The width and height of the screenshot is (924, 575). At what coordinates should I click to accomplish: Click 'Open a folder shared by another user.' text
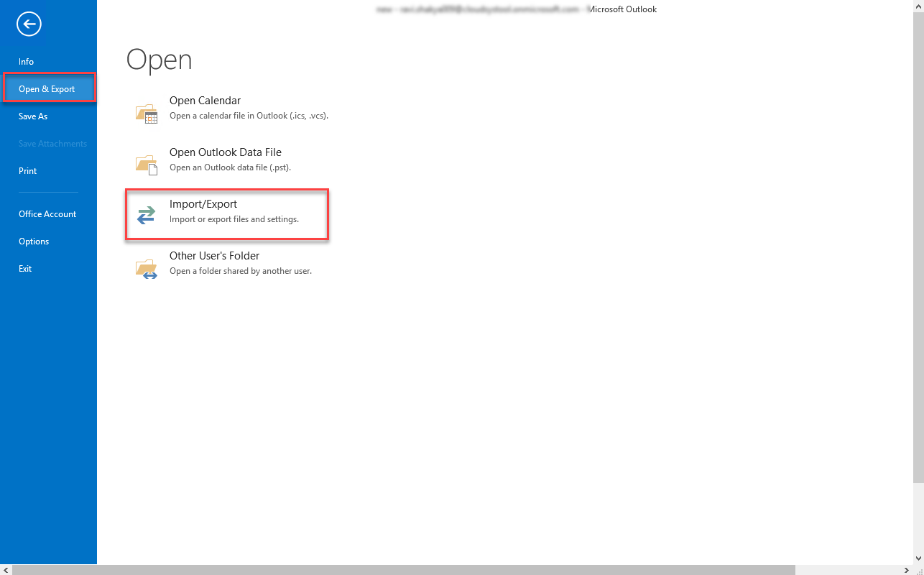pos(241,271)
